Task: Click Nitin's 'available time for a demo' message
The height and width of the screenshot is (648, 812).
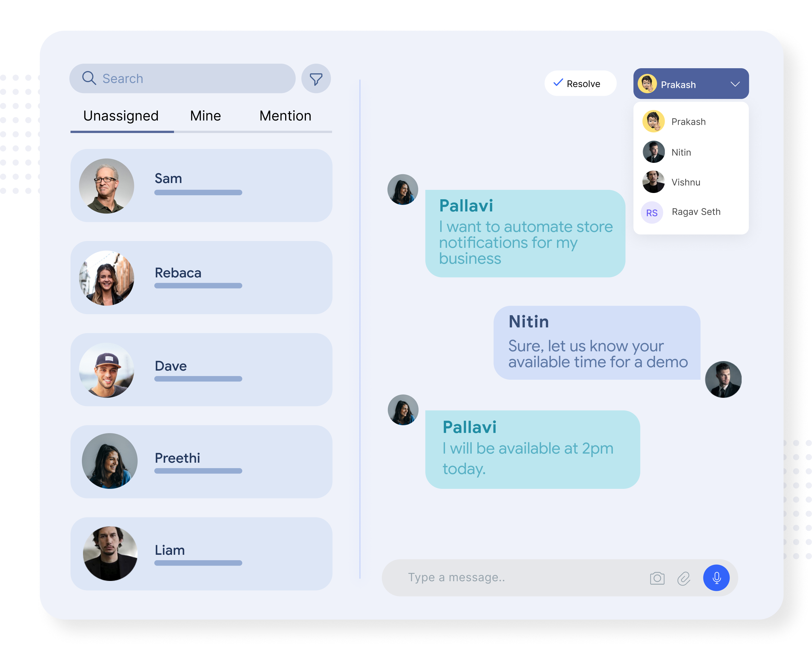Action: pyautogui.click(x=597, y=343)
